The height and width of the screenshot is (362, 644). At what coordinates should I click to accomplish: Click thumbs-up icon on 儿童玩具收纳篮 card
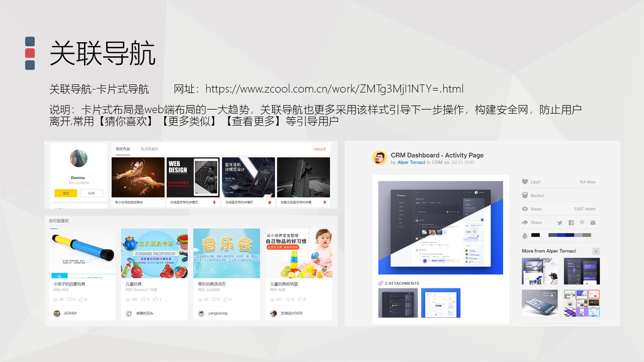[x=300, y=300]
